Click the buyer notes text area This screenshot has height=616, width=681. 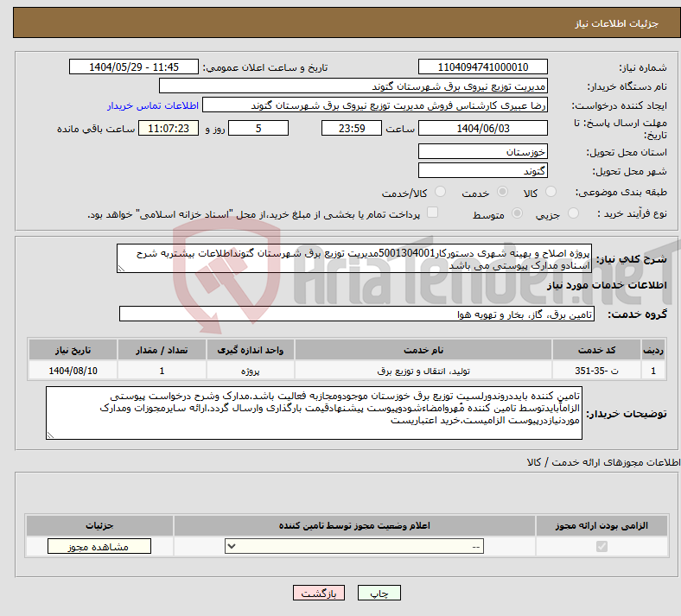[314, 413]
